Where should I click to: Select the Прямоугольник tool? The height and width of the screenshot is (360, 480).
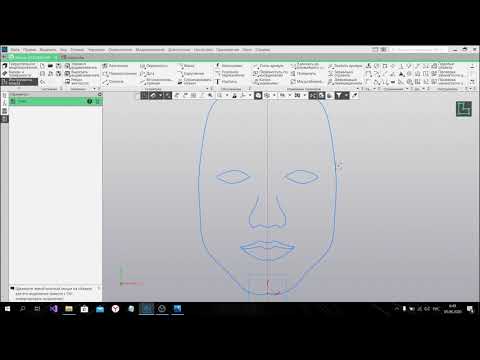(119, 74)
